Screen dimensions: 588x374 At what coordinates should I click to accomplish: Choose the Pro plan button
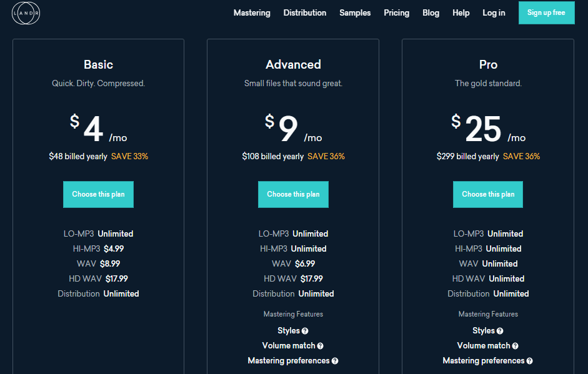click(488, 194)
